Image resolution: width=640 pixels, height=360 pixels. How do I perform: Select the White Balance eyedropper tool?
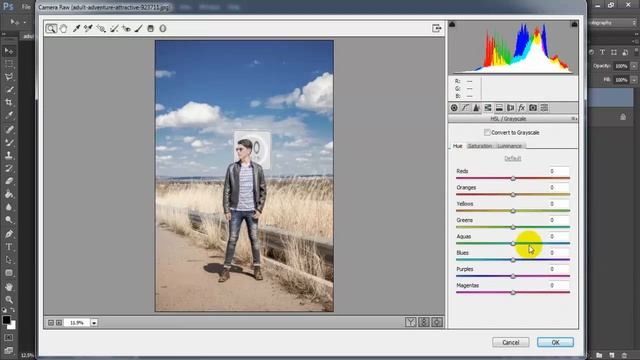[76, 29]
